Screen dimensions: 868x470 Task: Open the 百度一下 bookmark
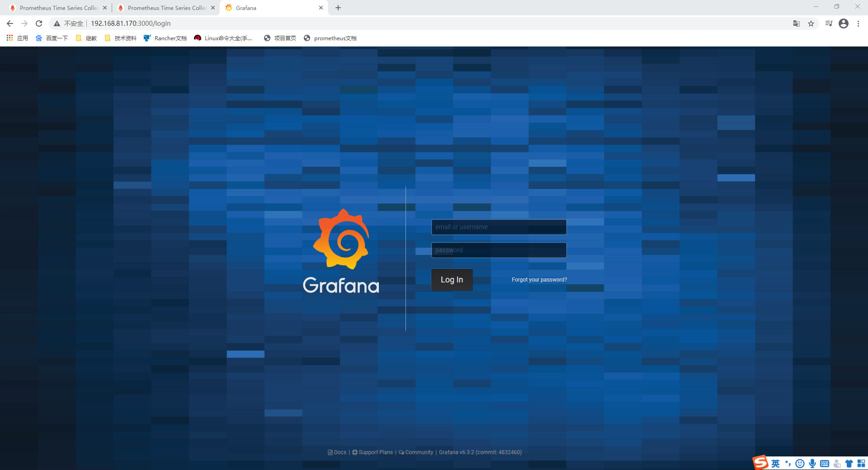tap(52, 38)
